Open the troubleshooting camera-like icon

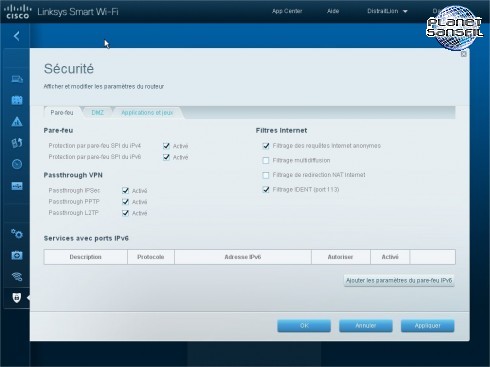tap(17, 255)
